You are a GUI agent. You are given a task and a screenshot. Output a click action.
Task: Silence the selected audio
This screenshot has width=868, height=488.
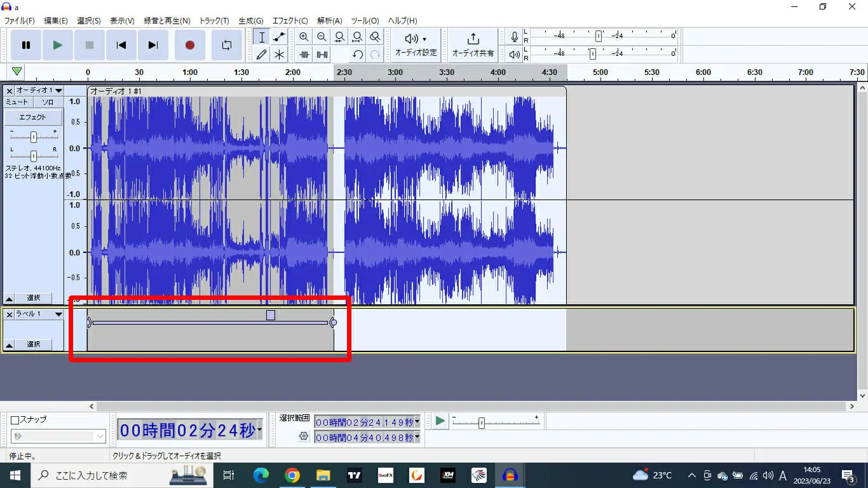click(322, 55)
